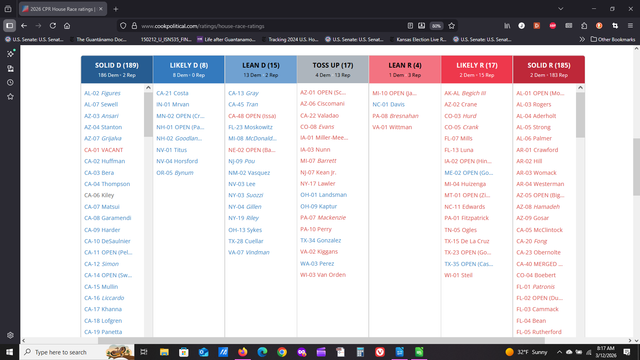The width and height of the screenshot is (640, 360).
Task: Click the SOLID D (189) column header
Action: pyautogui.click(x=117, y=69)
